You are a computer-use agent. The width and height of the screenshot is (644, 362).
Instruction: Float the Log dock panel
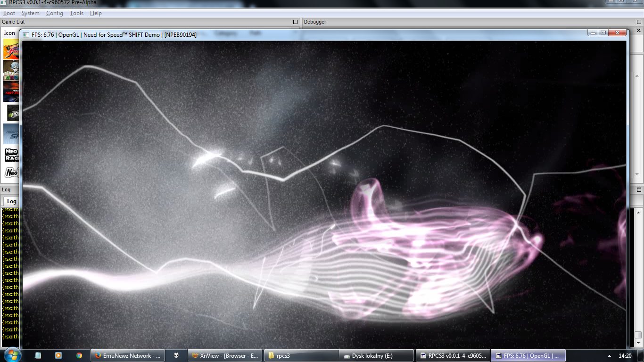coord(638,189)
